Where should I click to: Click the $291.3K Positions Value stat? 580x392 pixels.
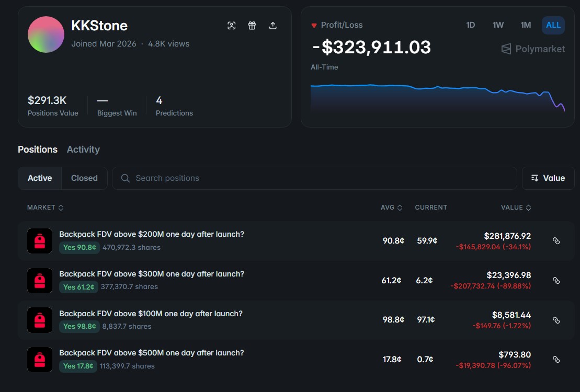coord(53,106)
